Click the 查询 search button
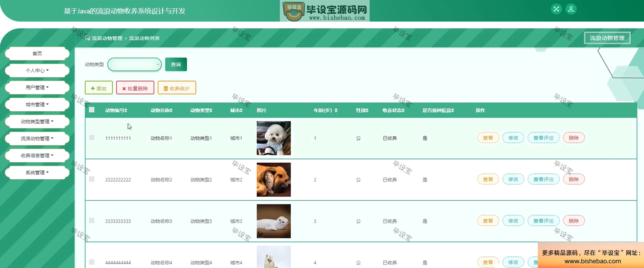Image resolution: width=644 pixels, height=268 pixels. (x=176, y=64)
